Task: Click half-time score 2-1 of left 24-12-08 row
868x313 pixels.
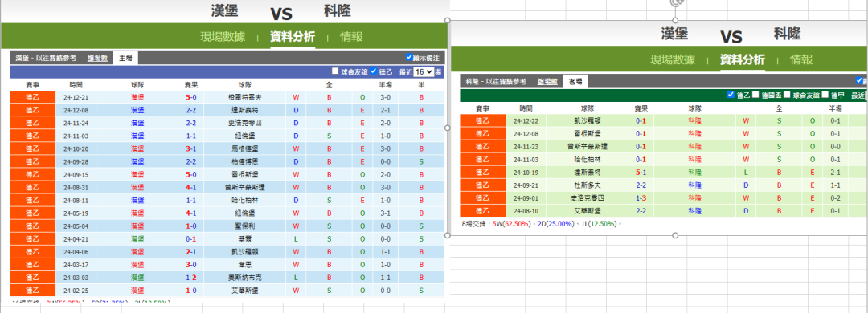Action: click(x=385, y=110)
